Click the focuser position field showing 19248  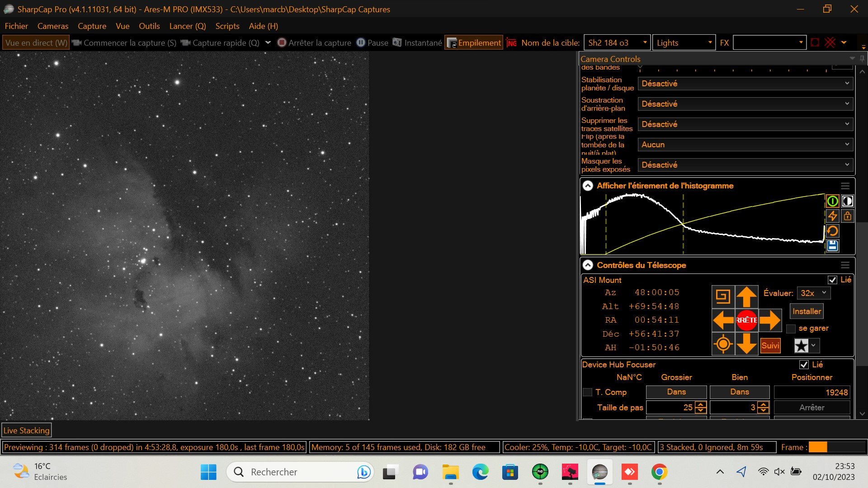(x=812, y=392)
